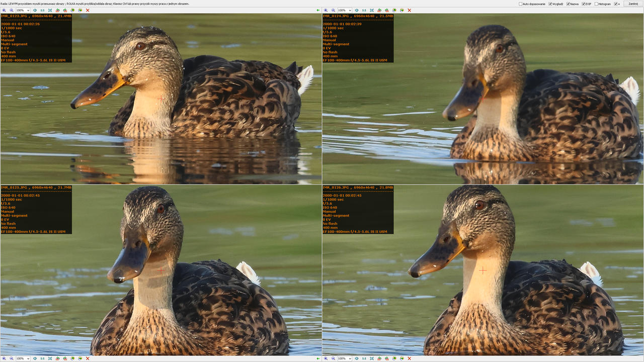Untick the Nazwa checkbox
Screen dimensions: 644x362
click(568, 4)
